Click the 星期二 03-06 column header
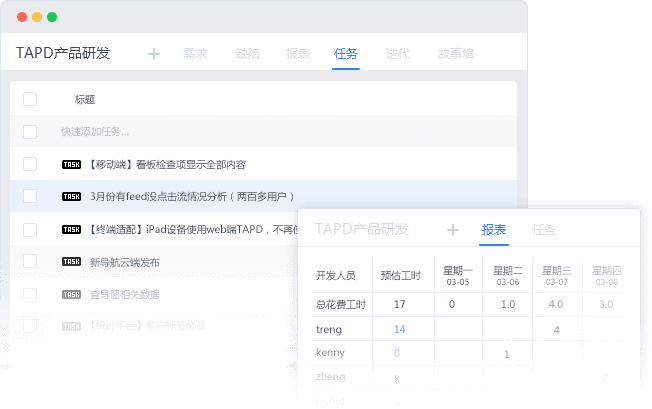This screenshot has height=409, width=652. coord(508,276)
